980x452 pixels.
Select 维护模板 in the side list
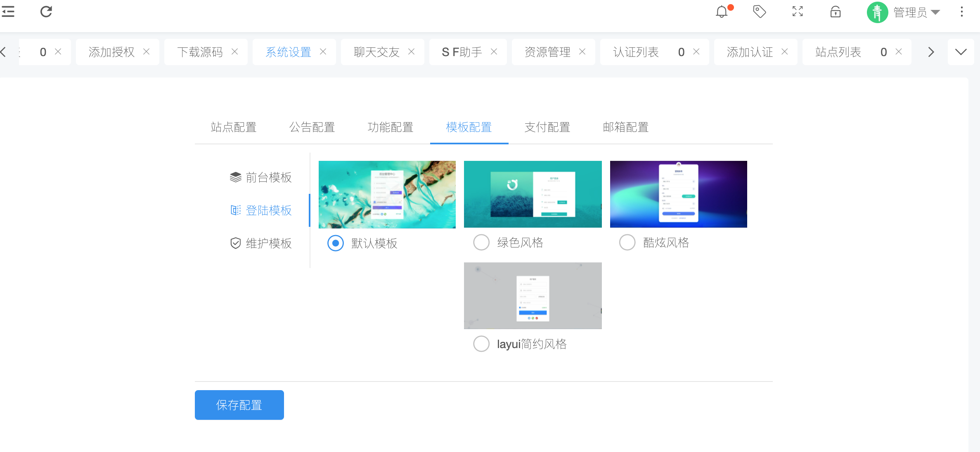coord(261,243)
